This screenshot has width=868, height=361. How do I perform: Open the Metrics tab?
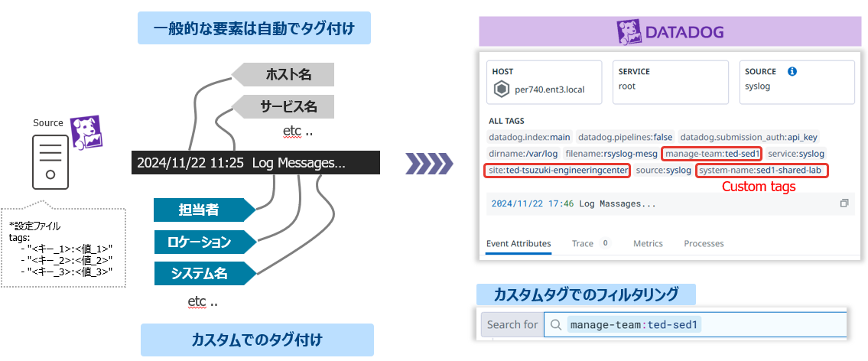click(648, 243)
